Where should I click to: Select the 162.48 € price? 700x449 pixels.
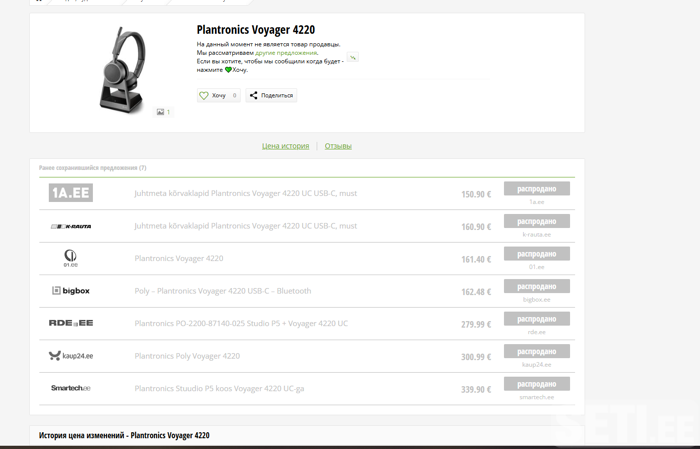pos(476,292)
